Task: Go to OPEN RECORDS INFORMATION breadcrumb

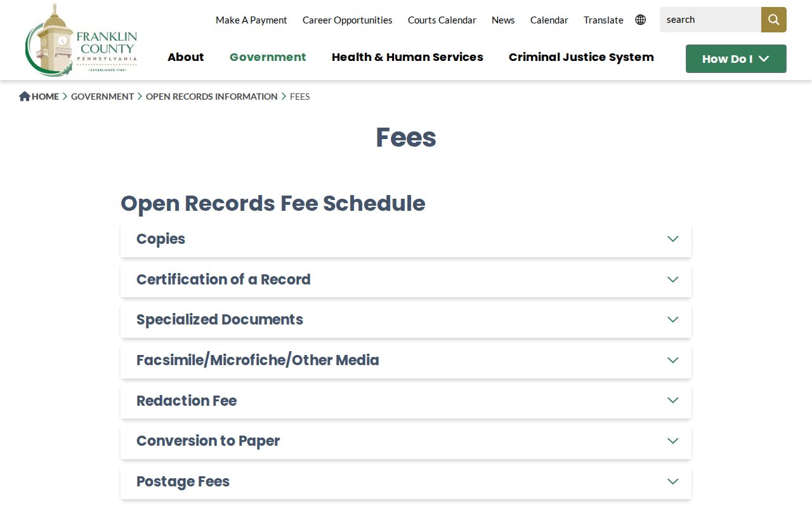Action: [x=212, y=97]
